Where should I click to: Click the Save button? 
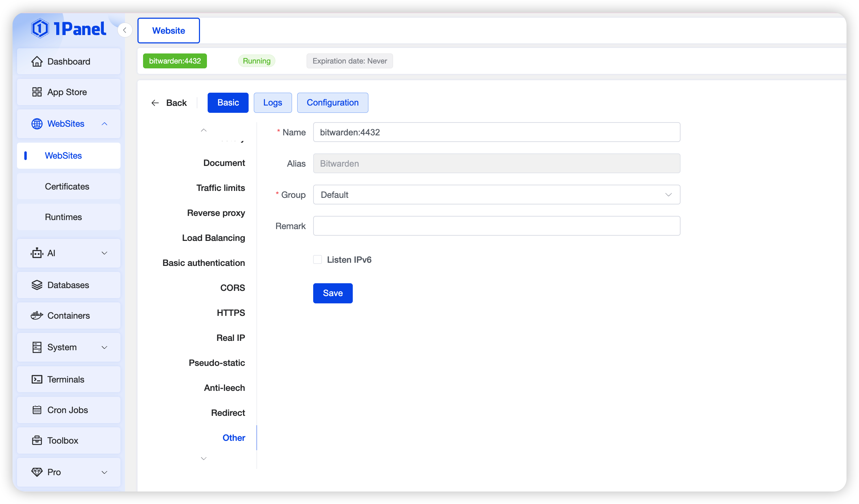click(x=333, y=293)
